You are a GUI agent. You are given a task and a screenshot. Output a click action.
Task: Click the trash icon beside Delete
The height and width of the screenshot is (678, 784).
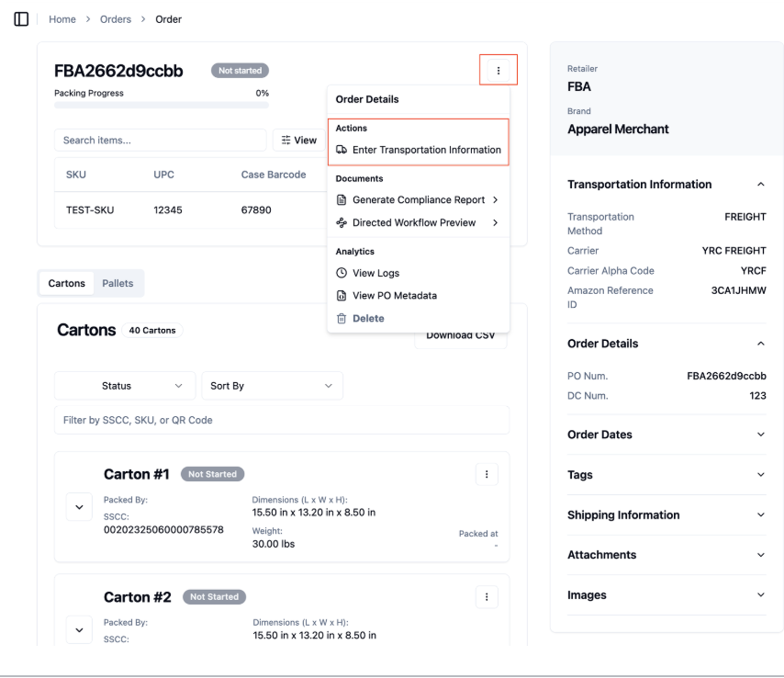(342, 318)
